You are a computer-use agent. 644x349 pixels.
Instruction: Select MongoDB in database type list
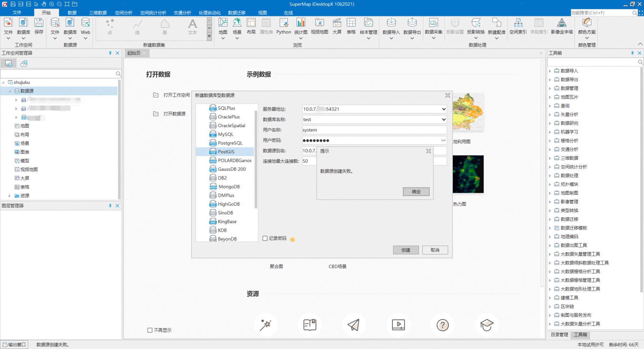(x=225, y=187)
